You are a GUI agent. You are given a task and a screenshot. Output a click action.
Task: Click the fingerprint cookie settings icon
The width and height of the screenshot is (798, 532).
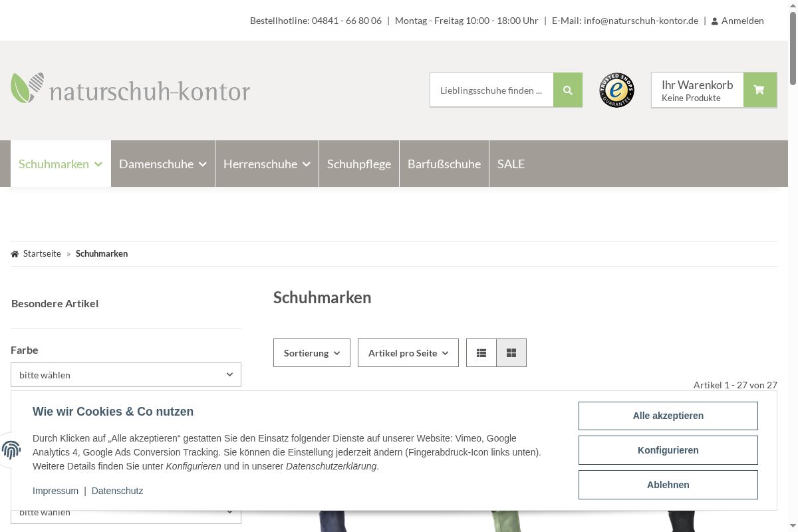point(11,450)
